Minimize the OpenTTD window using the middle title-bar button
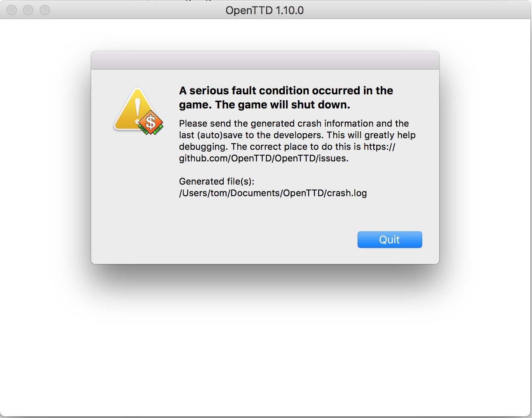Screen dimensions: 532x418 click(28, 10)
